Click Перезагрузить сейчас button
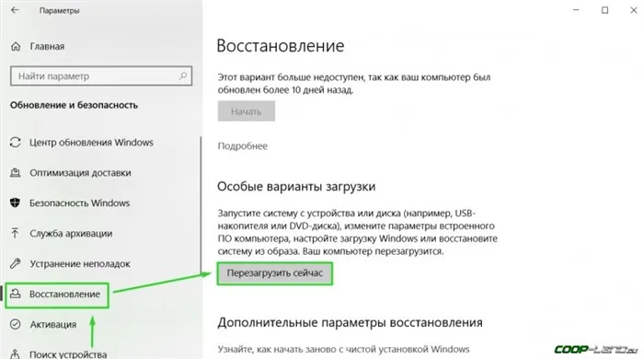This screenshot has height=359, width=644. point(275,273)
